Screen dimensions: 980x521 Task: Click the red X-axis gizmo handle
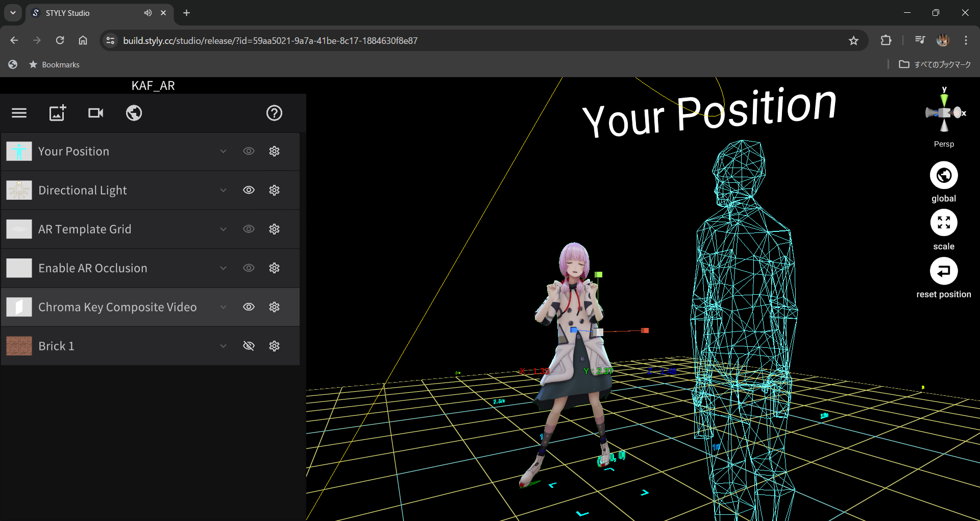click(645, 330)
